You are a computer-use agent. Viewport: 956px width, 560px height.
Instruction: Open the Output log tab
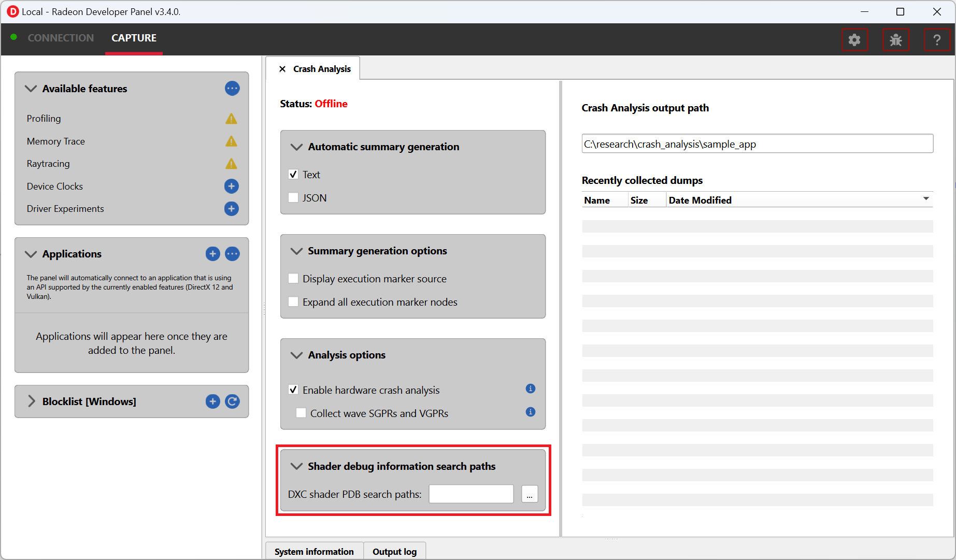(x=394, y=552)
